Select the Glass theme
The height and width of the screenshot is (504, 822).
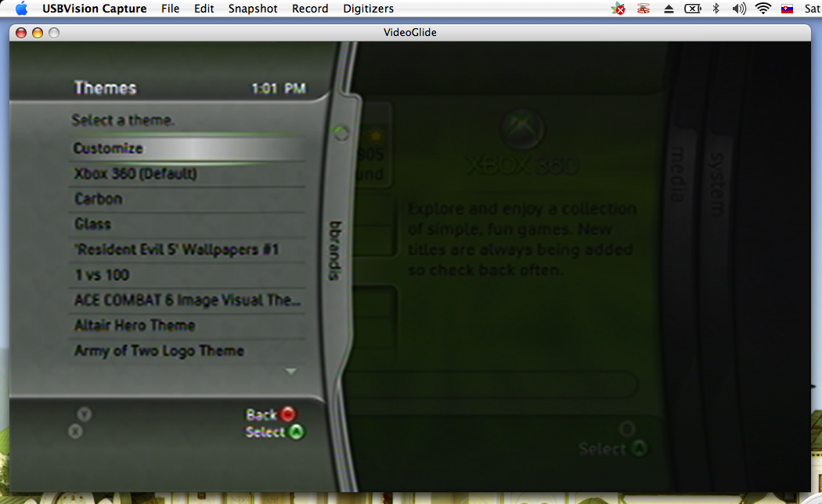point(187,225)
